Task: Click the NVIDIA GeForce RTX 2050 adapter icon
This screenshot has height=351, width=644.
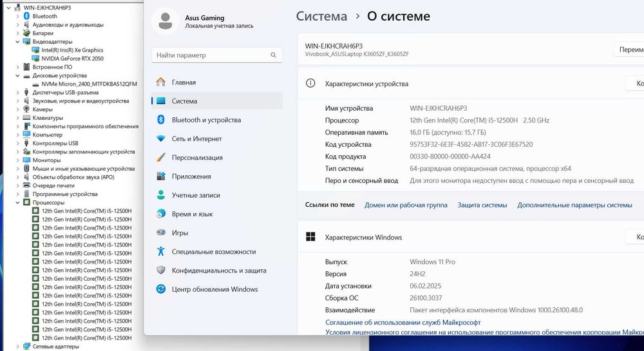Action: click(x=35, y=59)
